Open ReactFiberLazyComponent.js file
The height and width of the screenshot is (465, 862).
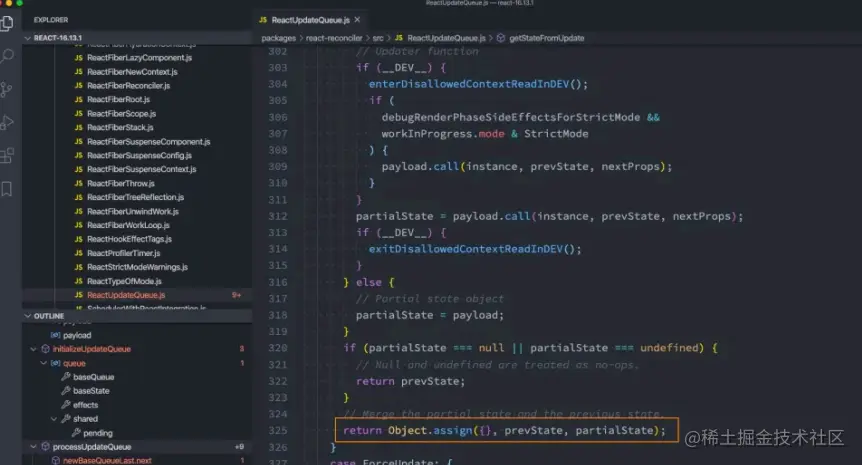click(139, 58)
